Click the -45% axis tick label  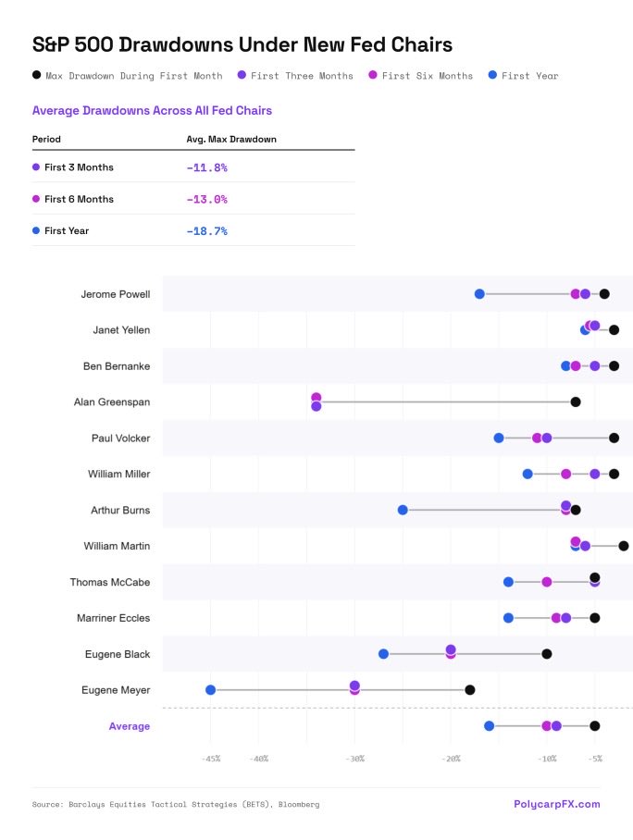pyautogui.click(x=210, y=759)
